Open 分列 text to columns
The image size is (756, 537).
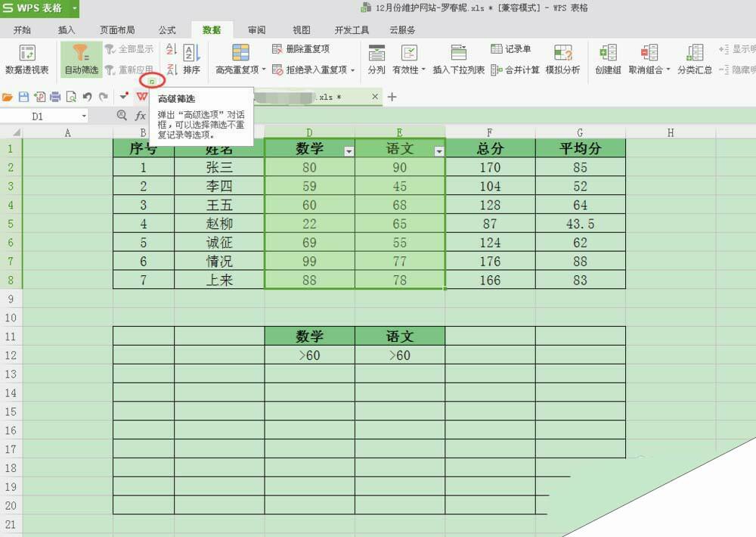tap(376, 59)
